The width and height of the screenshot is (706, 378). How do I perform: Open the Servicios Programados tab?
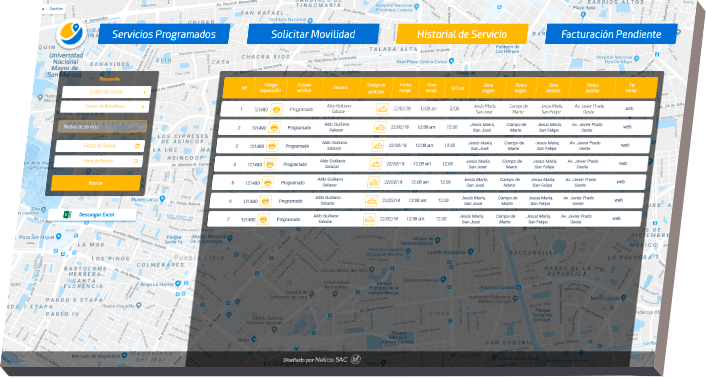(x=163, y=34)
